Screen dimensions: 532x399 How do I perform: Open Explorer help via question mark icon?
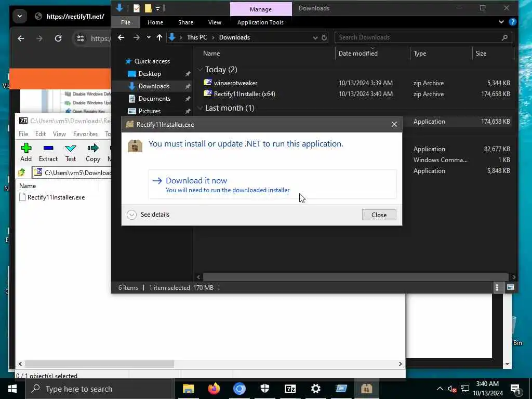click(x=512, y=22)
